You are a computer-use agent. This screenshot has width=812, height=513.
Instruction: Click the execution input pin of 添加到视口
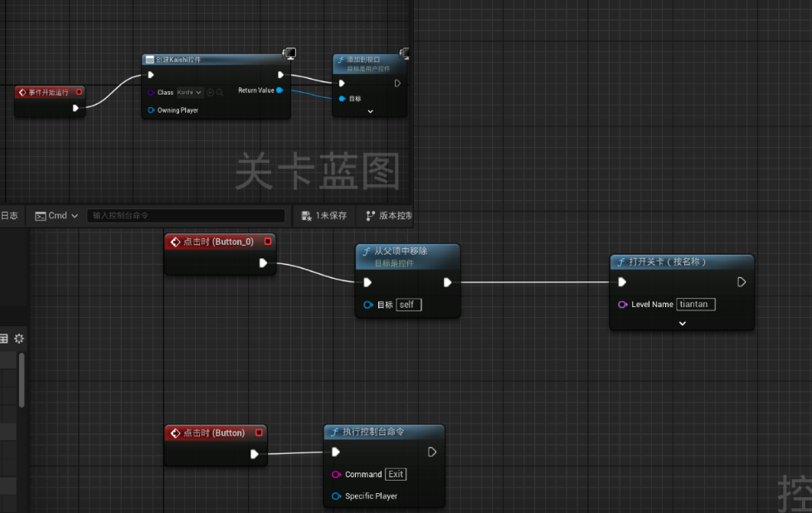pos(342,83)
